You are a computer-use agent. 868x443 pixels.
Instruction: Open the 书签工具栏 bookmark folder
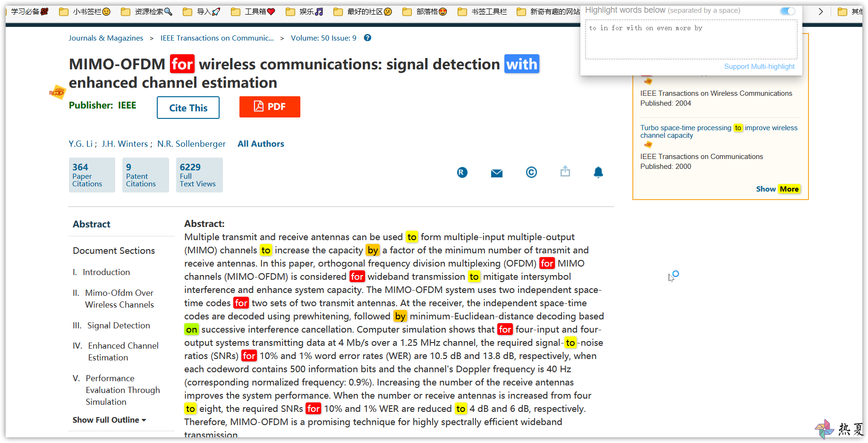(482, 11)
